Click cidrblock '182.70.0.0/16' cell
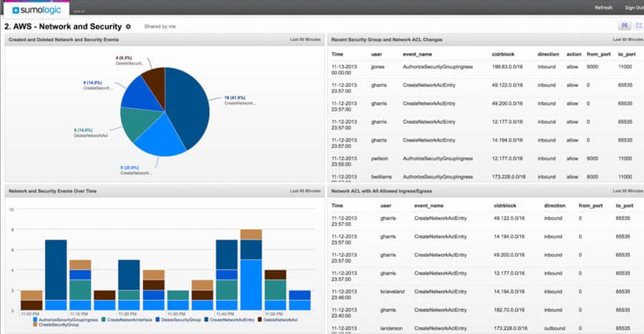 coord(509,310)
